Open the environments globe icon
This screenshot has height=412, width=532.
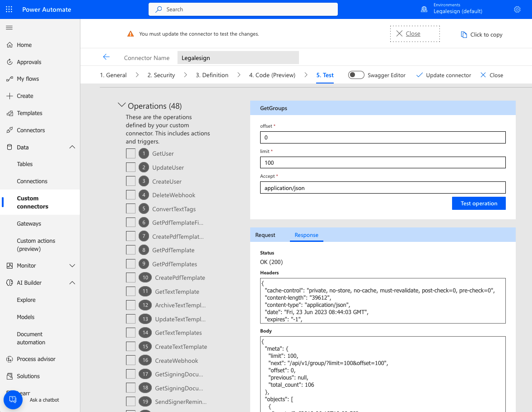coord(424,9)
